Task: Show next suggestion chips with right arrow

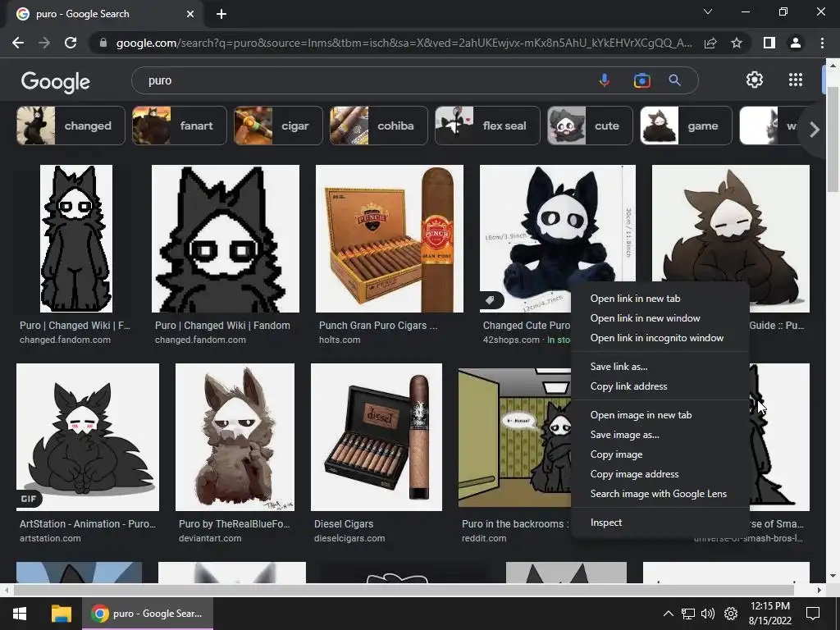Action: 815,129
